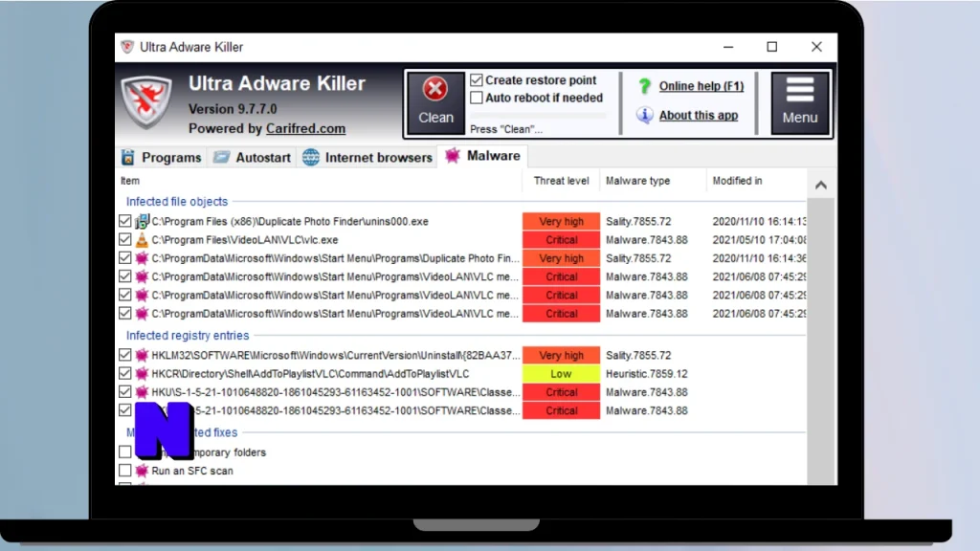Visit the Carifred.com link
The width and height of the screenshot is (980, 551).
[305, 129]
